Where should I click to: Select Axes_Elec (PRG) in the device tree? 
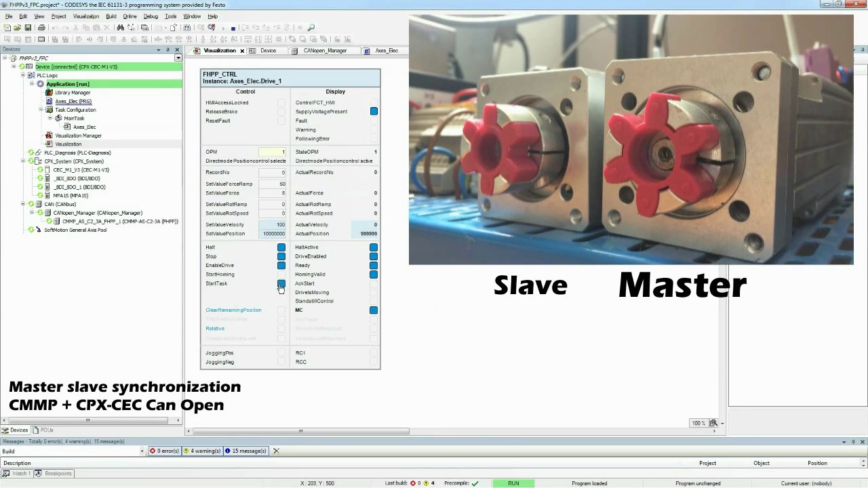73,102
